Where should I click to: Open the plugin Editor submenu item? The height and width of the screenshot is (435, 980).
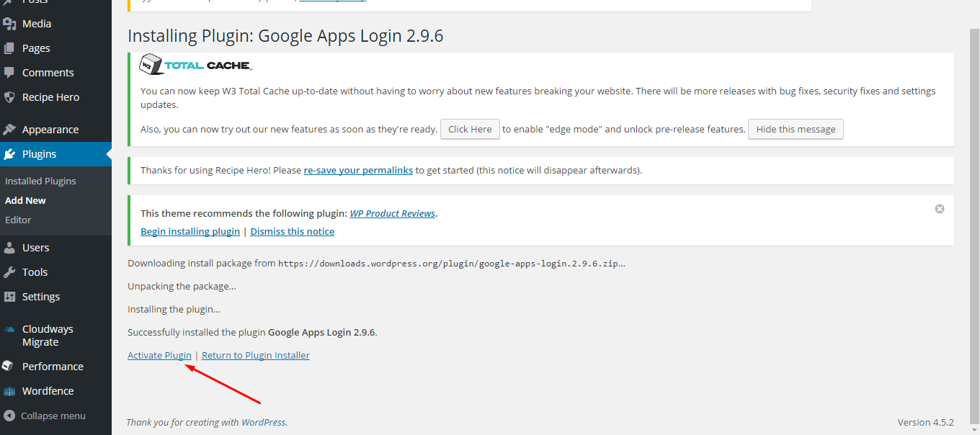point(18,220)
